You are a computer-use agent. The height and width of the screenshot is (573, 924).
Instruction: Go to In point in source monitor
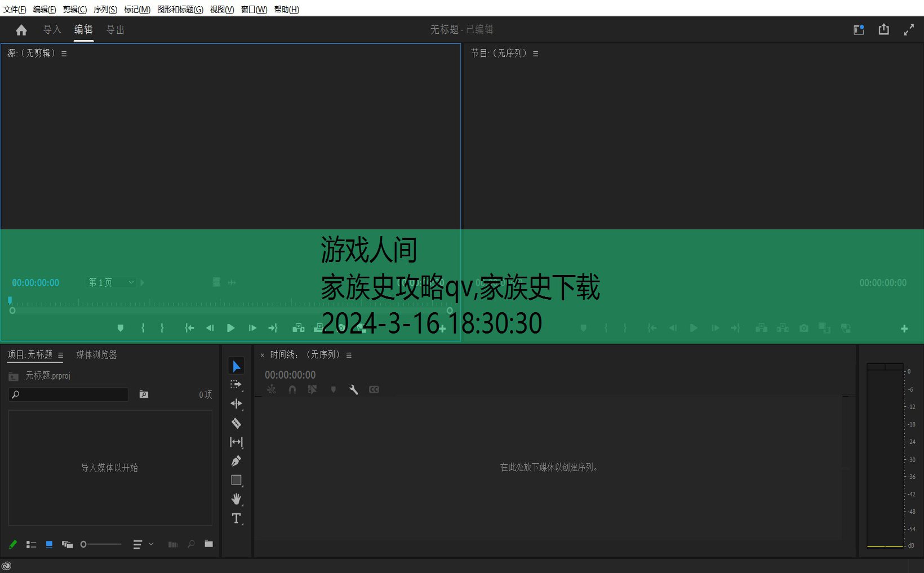[189, 328]
